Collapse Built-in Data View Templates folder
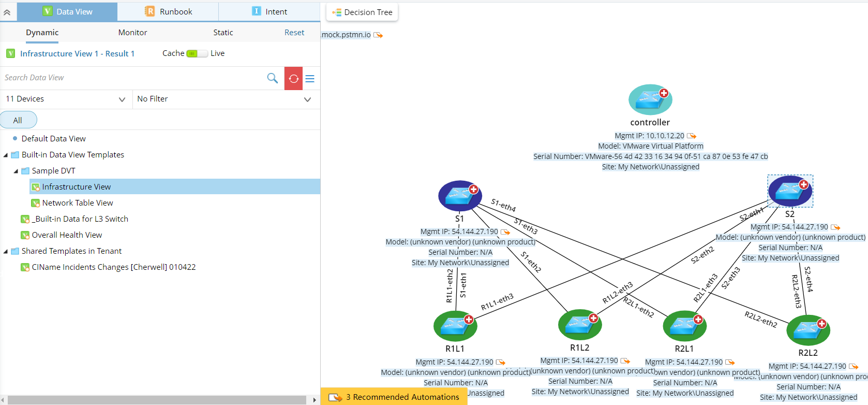 coord(6,155)
